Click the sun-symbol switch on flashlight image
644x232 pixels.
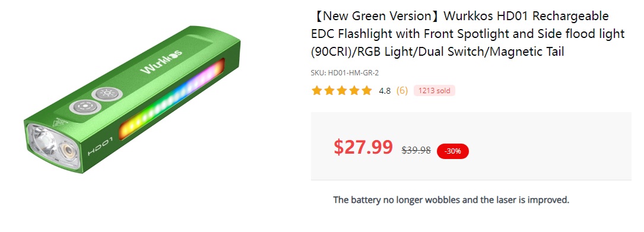pos(107,93)
